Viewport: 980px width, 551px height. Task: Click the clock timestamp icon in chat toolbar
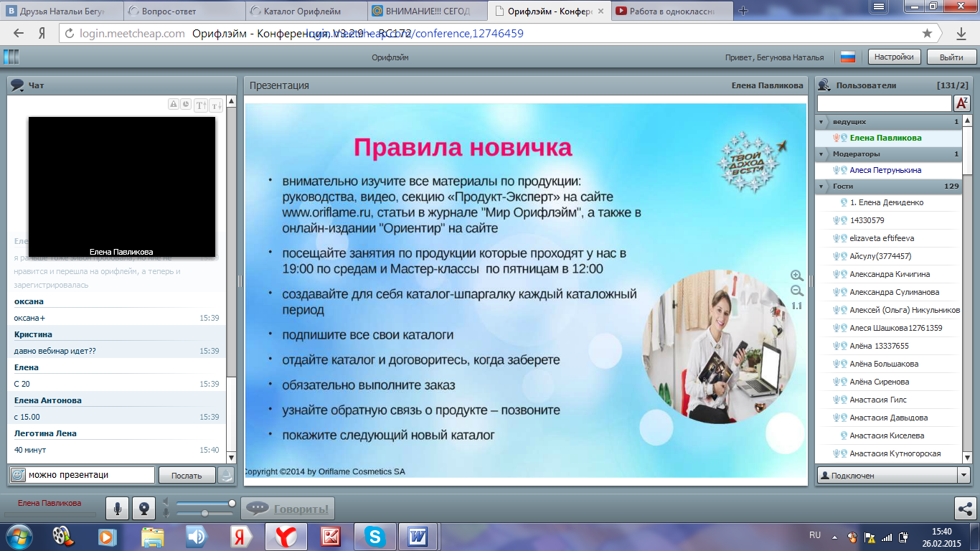[x=185, y=104]
